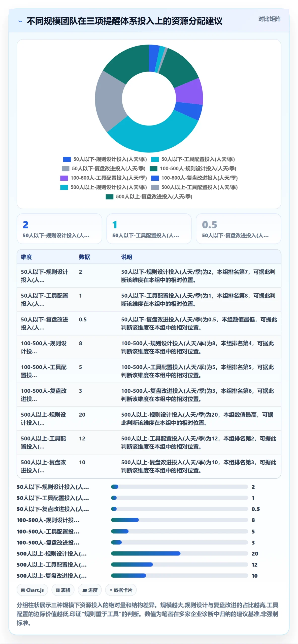The image size is (298, 644).
Task: Click progress value label 20
Action: point(255,554)
